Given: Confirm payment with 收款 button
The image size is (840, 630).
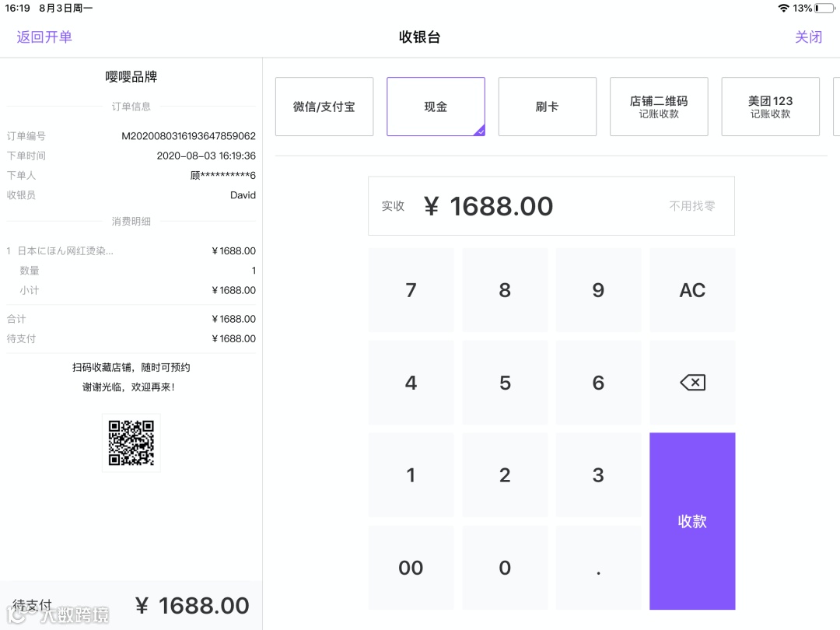Looking at the screenshot, I should point(692,521).
